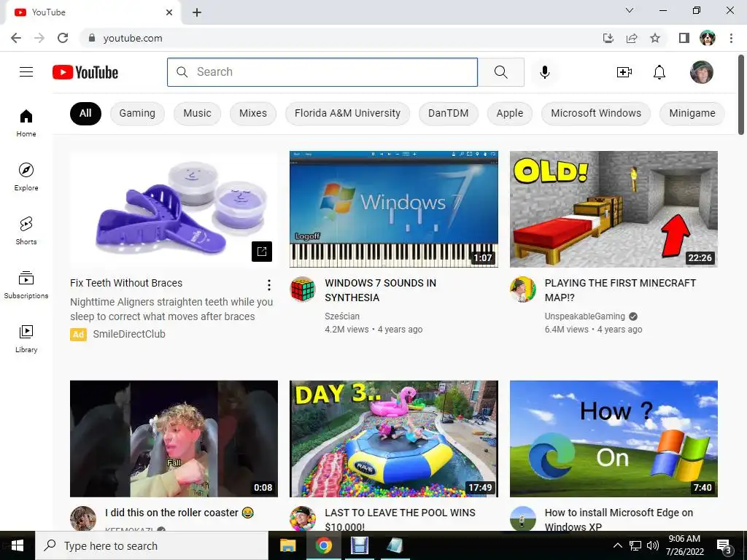Screen dimensions: 747x560
Task: Open new browser tab with plus
Action: (197, 12)
